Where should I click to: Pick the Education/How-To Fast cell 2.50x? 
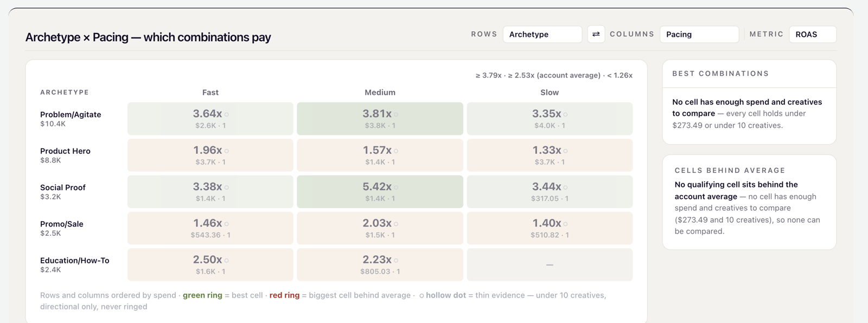(210, 264)
